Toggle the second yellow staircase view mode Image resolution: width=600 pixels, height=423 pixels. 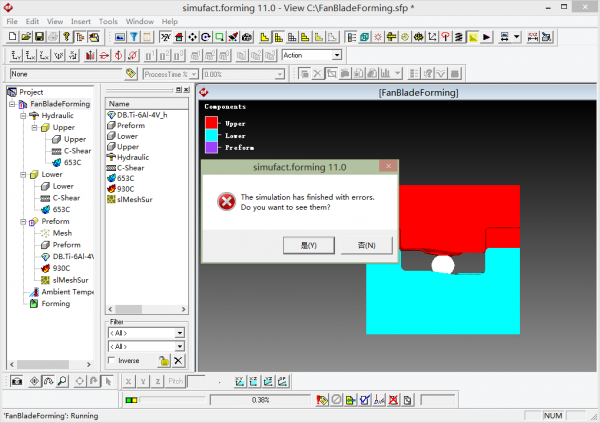pos(278,37)
